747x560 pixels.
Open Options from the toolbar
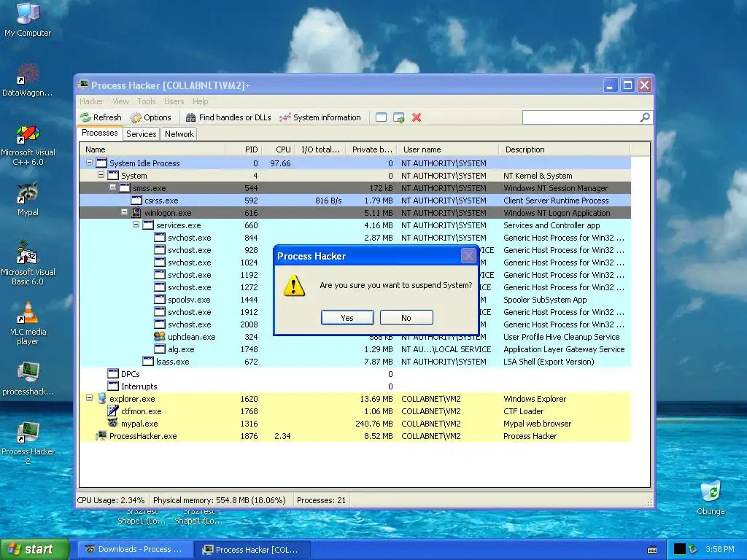click(150, 117)
